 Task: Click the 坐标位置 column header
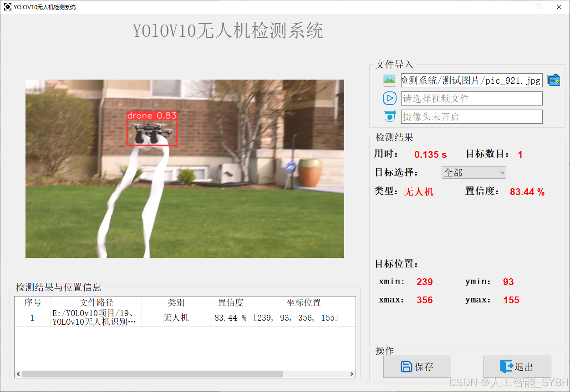(303, 302)
